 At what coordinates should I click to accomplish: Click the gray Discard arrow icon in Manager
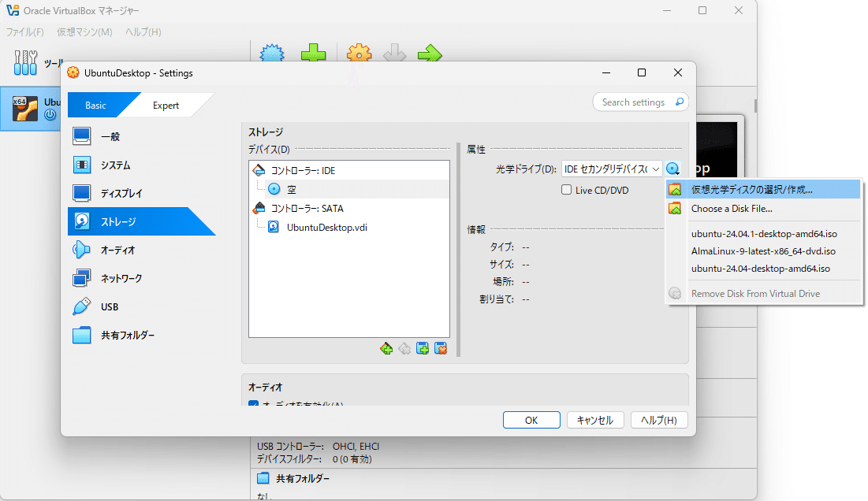(x=395, y=54)
